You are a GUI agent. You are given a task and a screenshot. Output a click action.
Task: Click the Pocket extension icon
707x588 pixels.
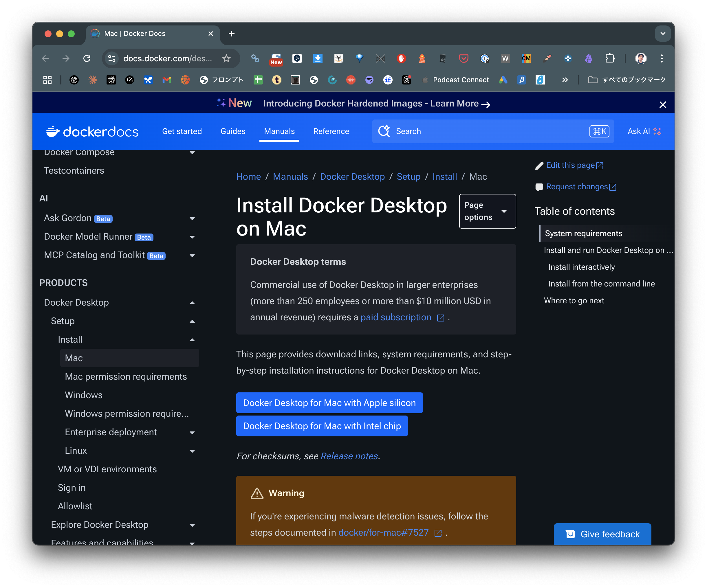point(464,58)
